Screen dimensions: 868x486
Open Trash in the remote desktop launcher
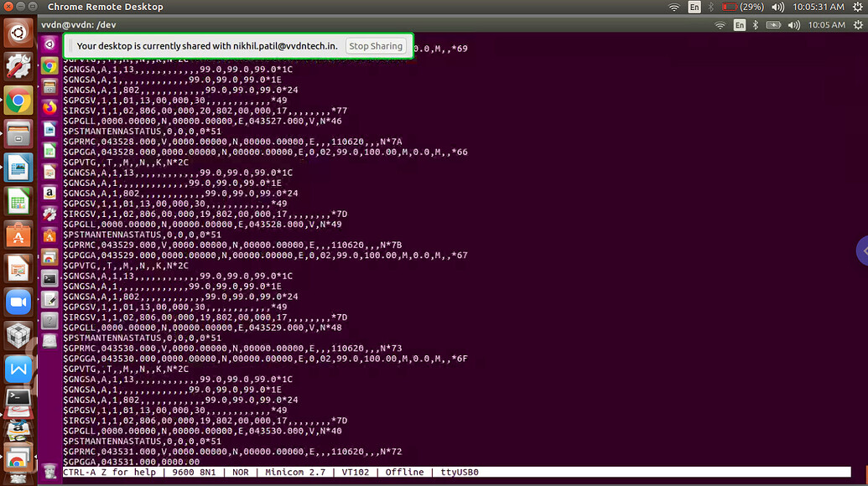click(49, 470)
